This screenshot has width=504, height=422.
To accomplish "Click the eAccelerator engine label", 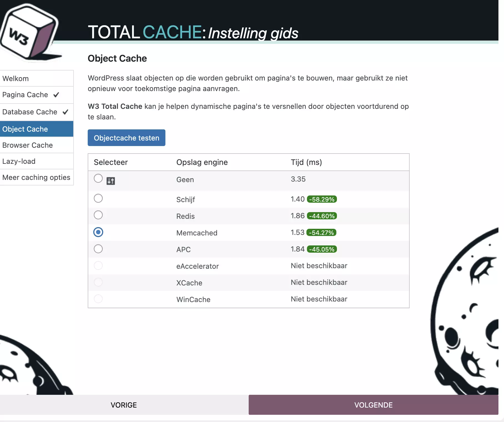I will click(198, 266).
